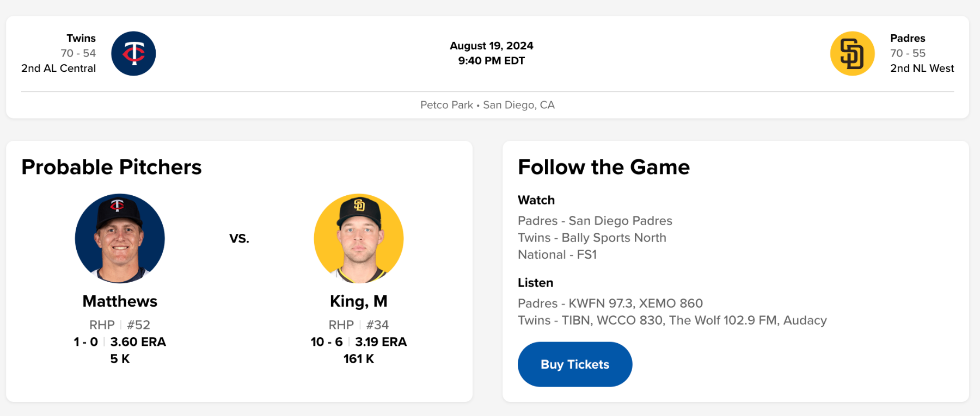Choose the Twins Bally Sports North broadcast
This screenshot has height=416, width=980.
(592, 238)
